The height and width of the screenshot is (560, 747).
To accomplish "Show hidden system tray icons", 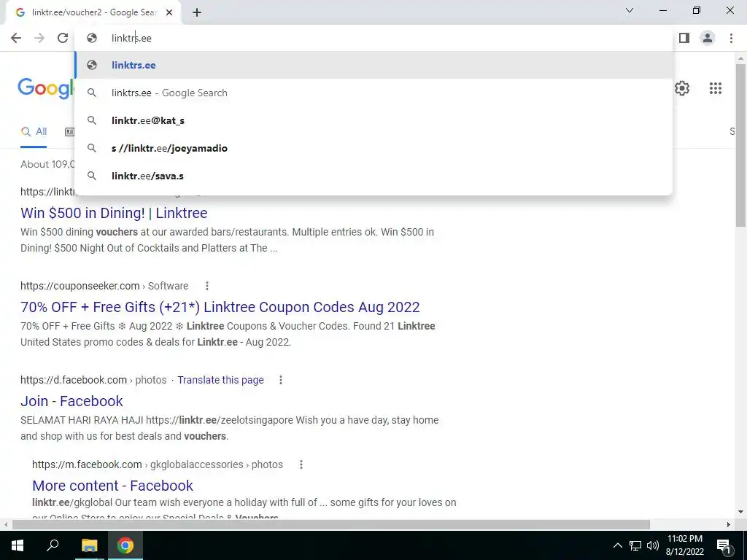I will [x=617, y=545].
